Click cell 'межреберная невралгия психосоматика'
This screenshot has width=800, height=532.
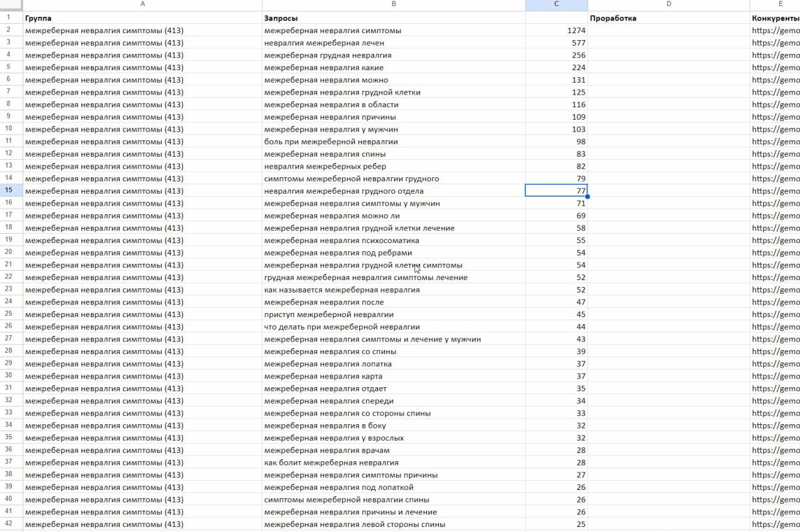394,240
